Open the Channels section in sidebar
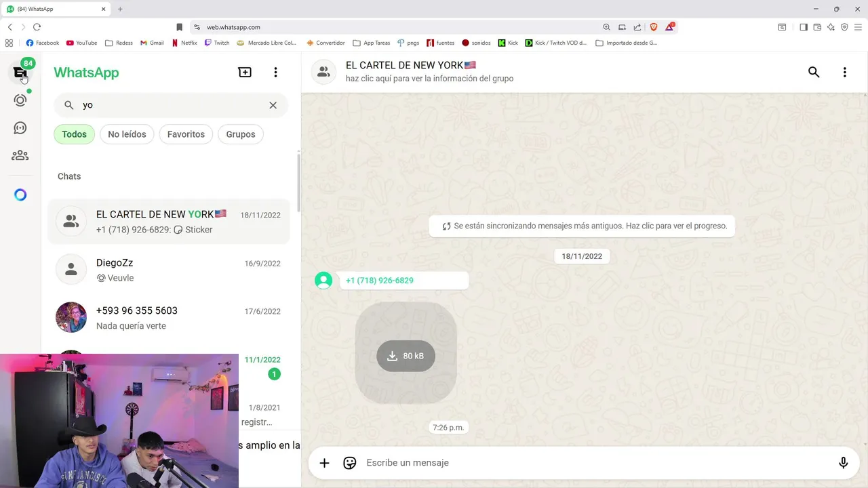This screenshot has height=488, width=868. [x=20, y=128]
